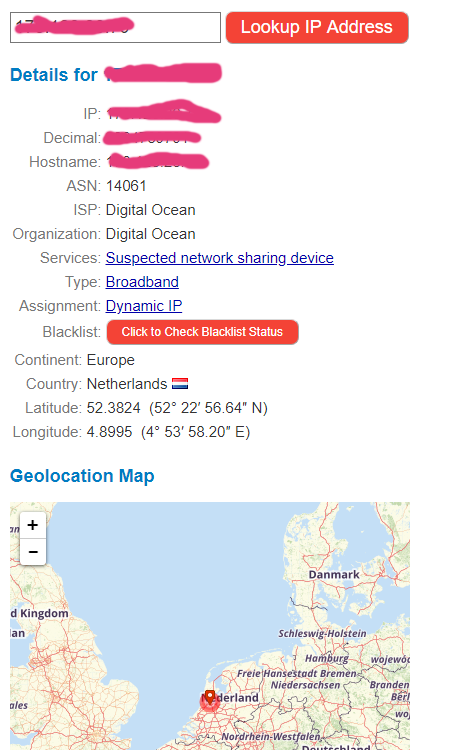Image resolution: width=452 pixels, height=750 pixels.
Task: Click the Schleswig-Holstein map label
Action: pyautogui.click(x=322, y=633)
